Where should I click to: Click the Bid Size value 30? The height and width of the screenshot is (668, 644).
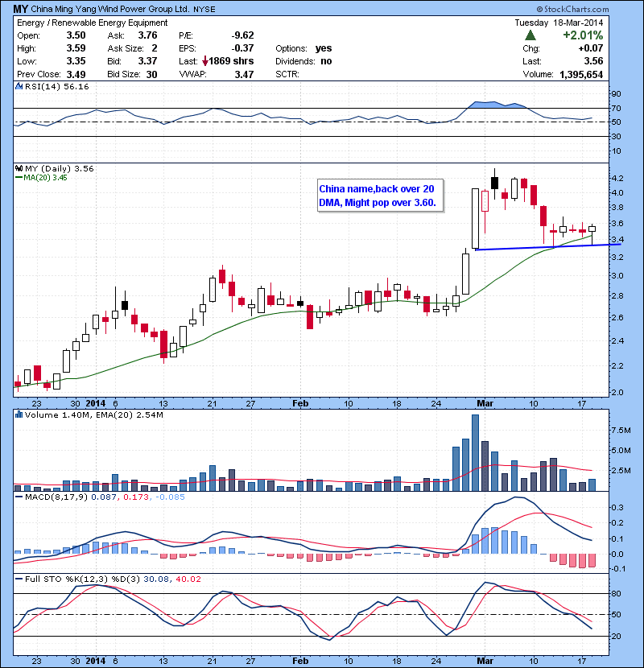[151, 75]
